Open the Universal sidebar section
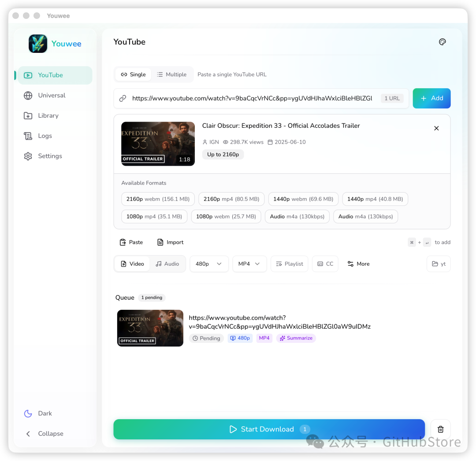476x461 pixels. coord(55,95)
